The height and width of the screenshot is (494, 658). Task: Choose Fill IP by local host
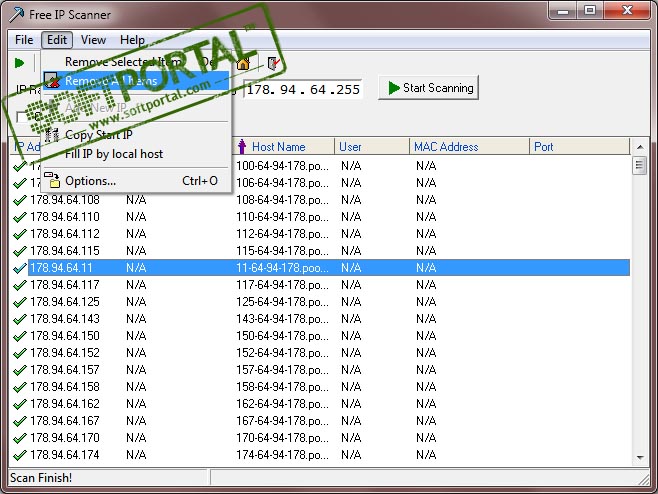click(x=136, y=154)
